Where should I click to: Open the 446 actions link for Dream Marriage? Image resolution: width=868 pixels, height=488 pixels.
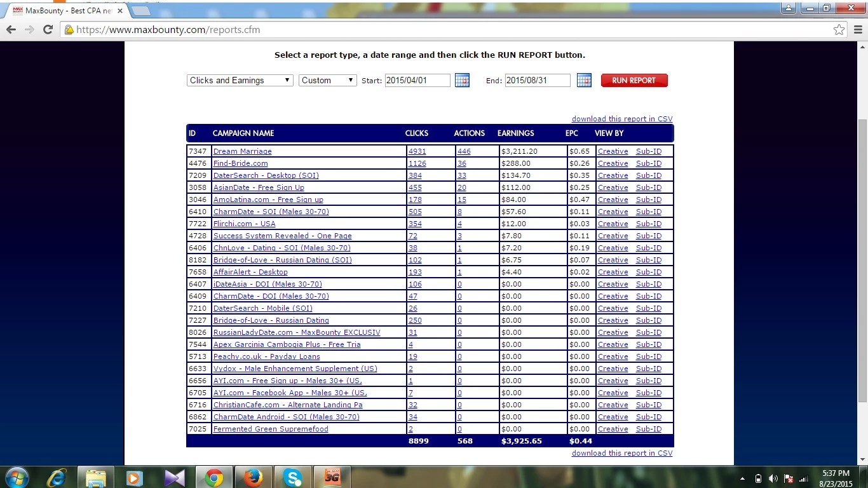[465, 151]
